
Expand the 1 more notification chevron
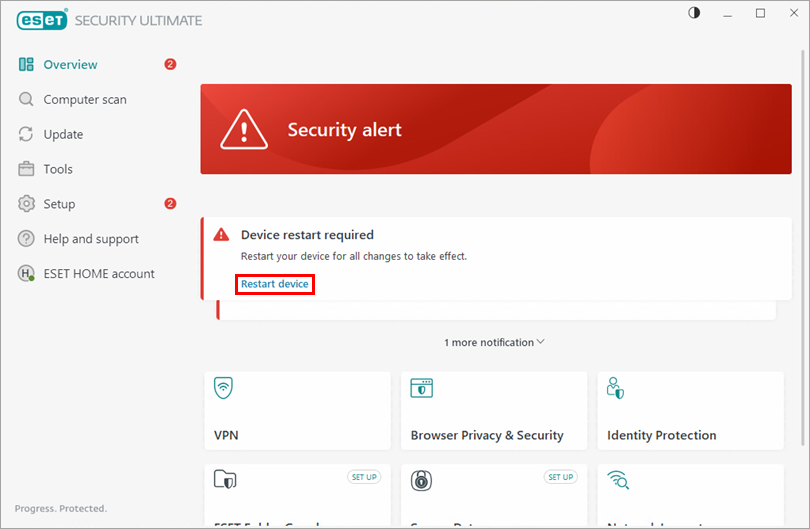tap(541, 342)
